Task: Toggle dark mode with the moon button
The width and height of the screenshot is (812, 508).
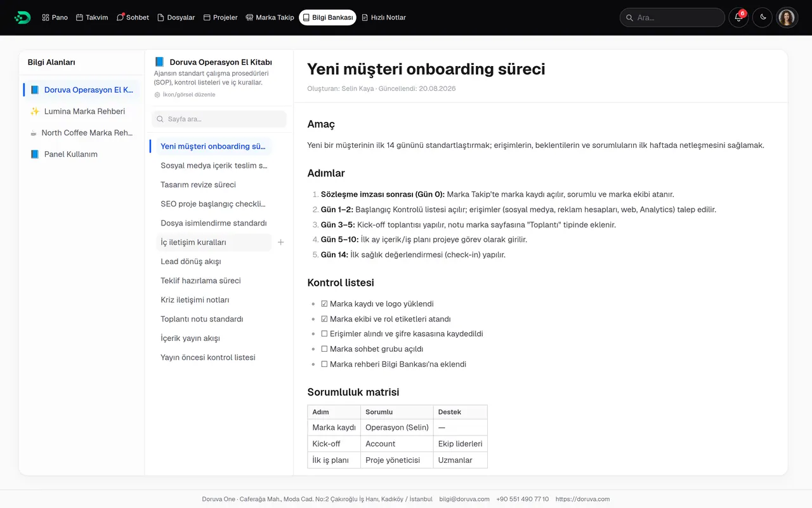Action: (763, 18)
